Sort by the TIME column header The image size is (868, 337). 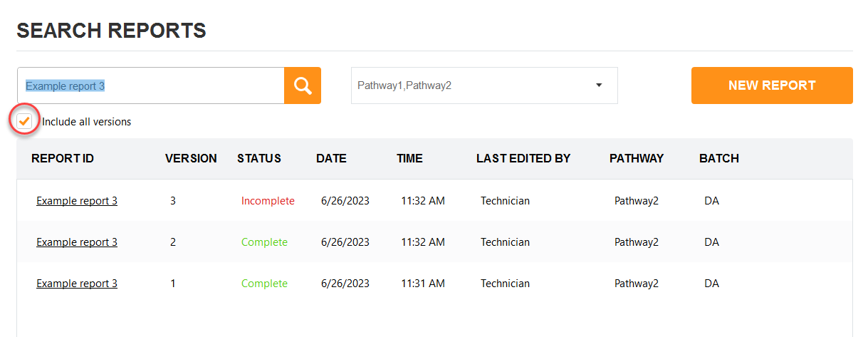[409, 158]
